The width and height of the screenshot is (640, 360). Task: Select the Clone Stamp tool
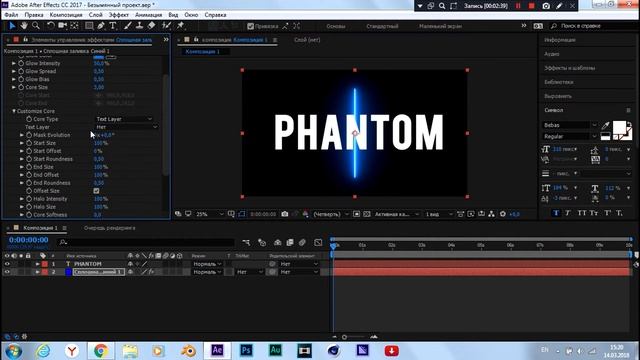139,26
